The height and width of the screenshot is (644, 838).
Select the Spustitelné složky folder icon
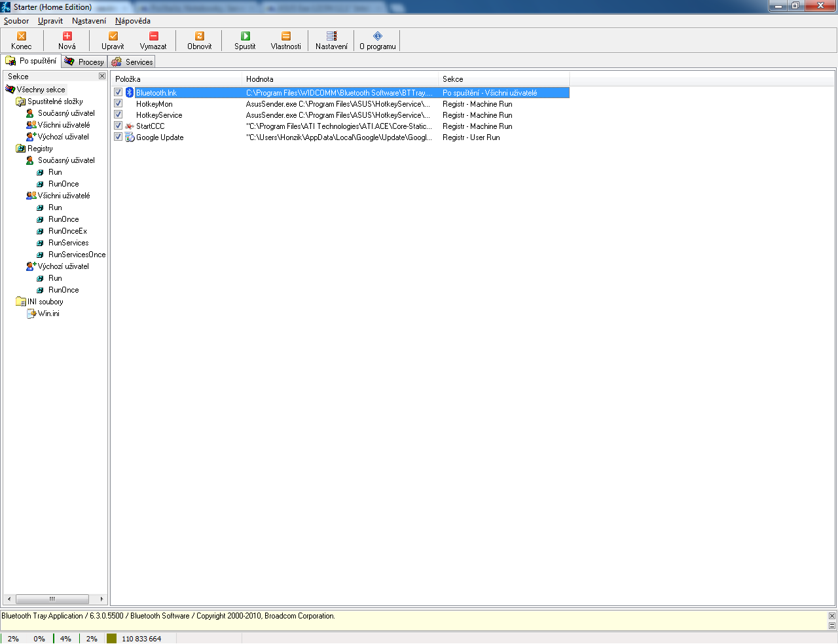20,101
